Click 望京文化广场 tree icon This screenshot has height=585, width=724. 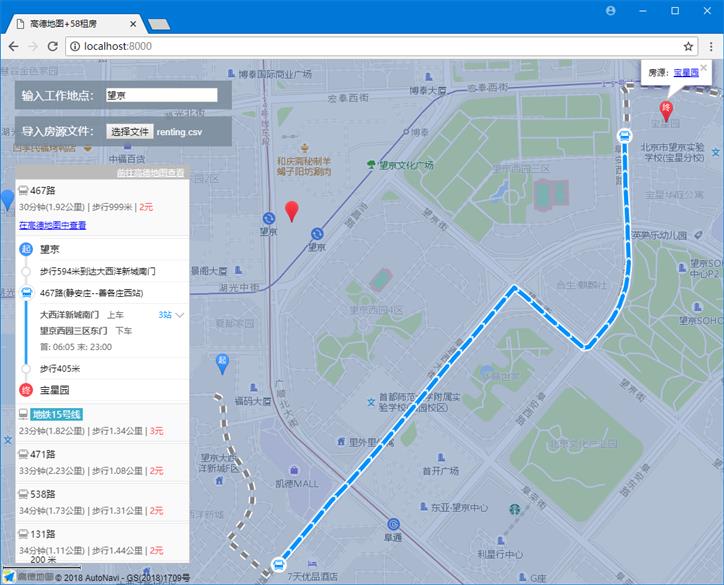(371, 164)
